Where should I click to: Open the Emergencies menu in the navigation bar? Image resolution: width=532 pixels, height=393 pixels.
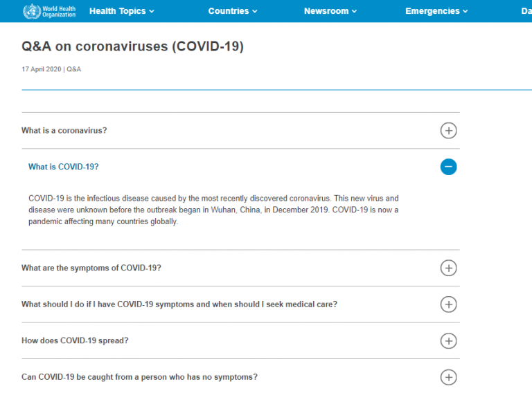coord(436,11)
